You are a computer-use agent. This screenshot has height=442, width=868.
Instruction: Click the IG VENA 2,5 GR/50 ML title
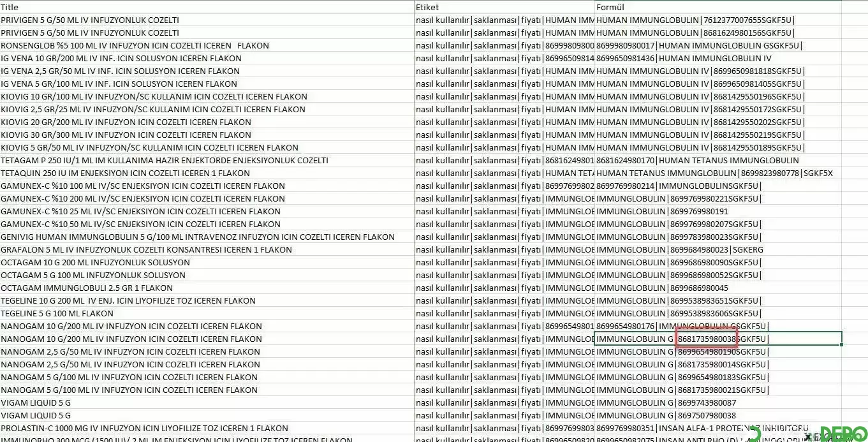(x=207, y=71)
